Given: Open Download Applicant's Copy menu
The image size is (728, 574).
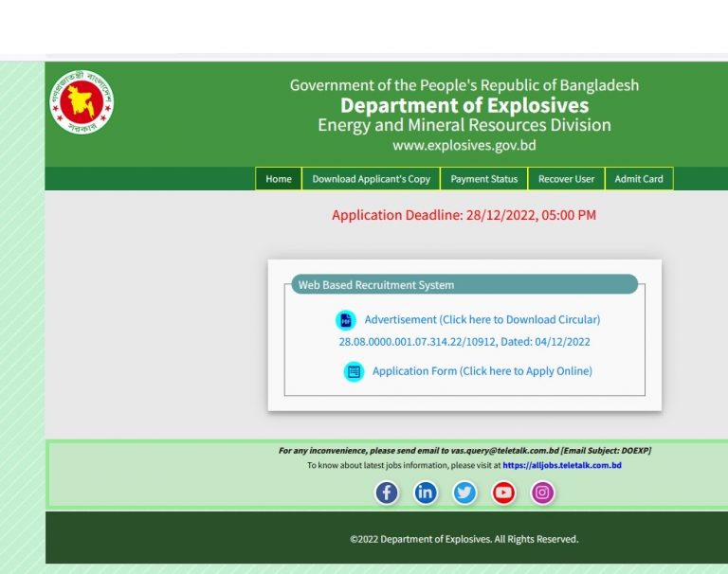Looking at the screenshot, I should [x=371, y=179].
